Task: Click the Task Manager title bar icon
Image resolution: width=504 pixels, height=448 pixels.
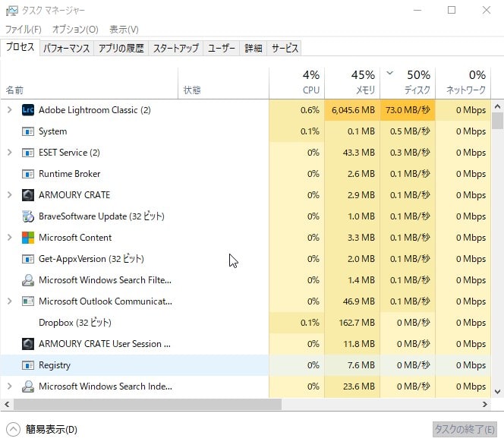Action: (11, 11)
